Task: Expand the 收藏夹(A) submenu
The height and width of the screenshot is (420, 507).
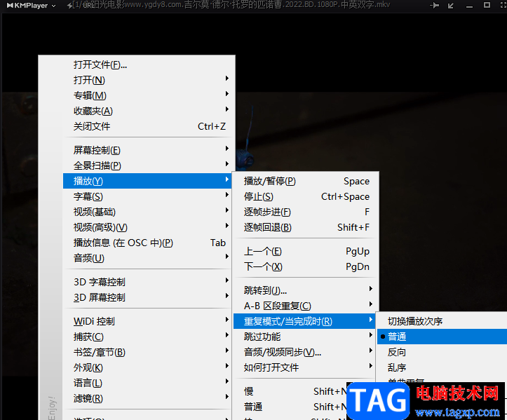Action: [x=147, y=111]
